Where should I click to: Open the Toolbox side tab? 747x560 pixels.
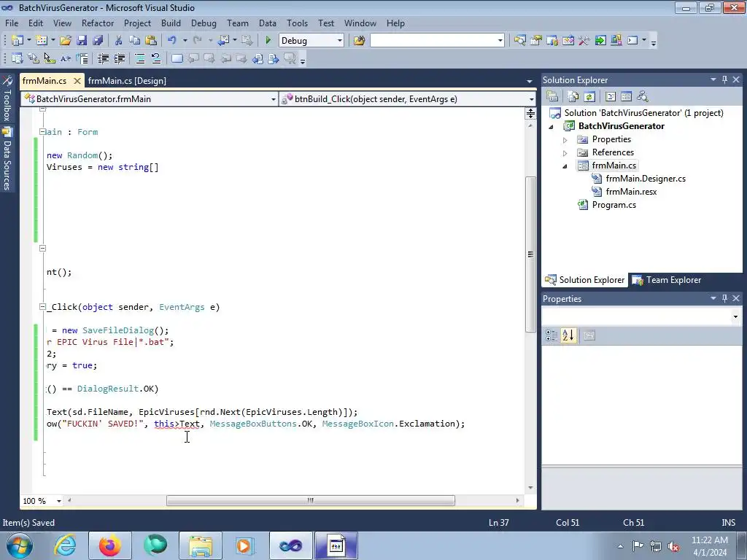coord(7,99)
